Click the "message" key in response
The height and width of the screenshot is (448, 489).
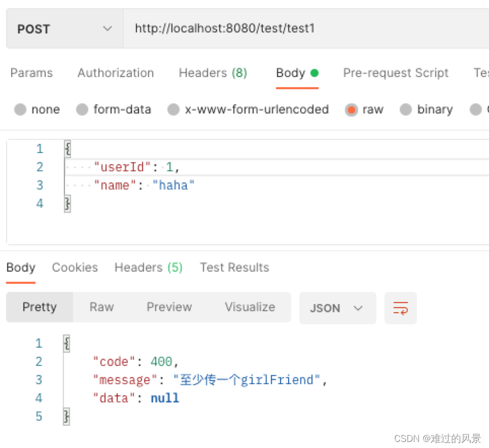pyautogui.click(x=125, y=380)
